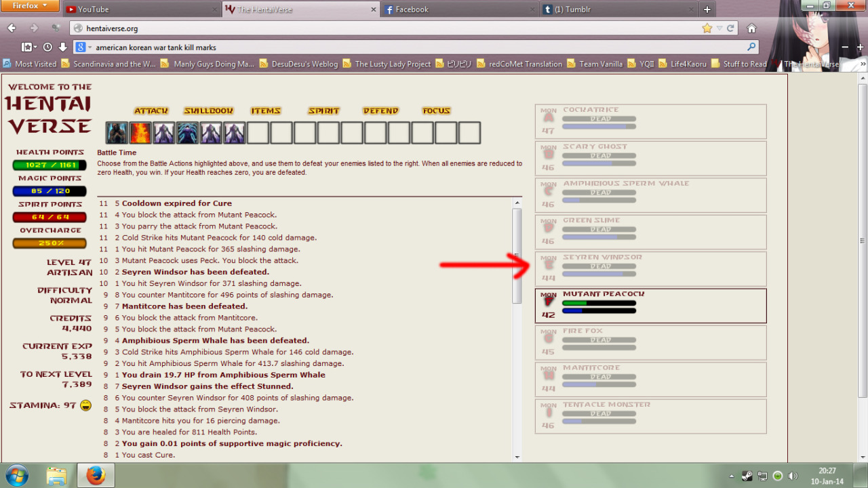Use the dark warrior skill in the quickbar
This screenshot has height=488, width=868.
pyautogui.click(x=117, y=133)
